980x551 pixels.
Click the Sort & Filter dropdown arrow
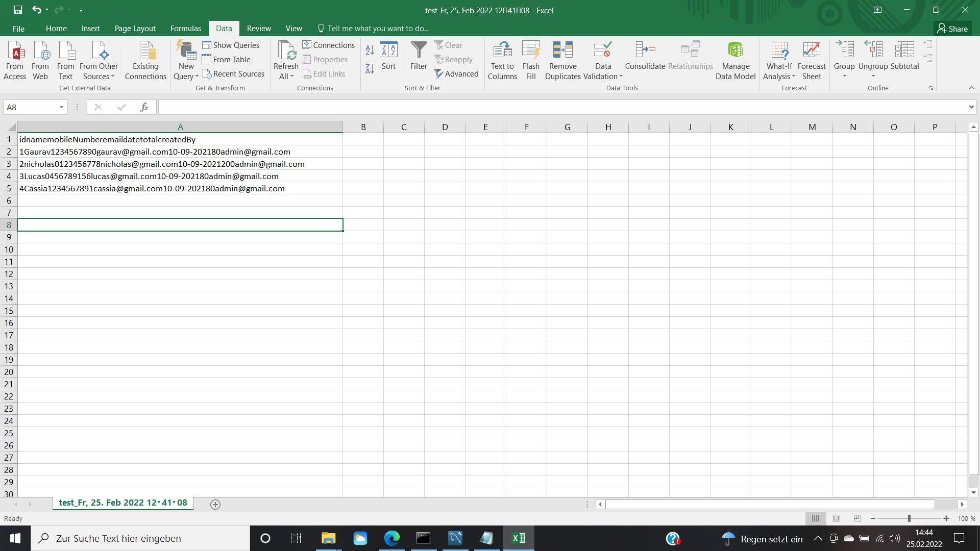tap(422, 88)
